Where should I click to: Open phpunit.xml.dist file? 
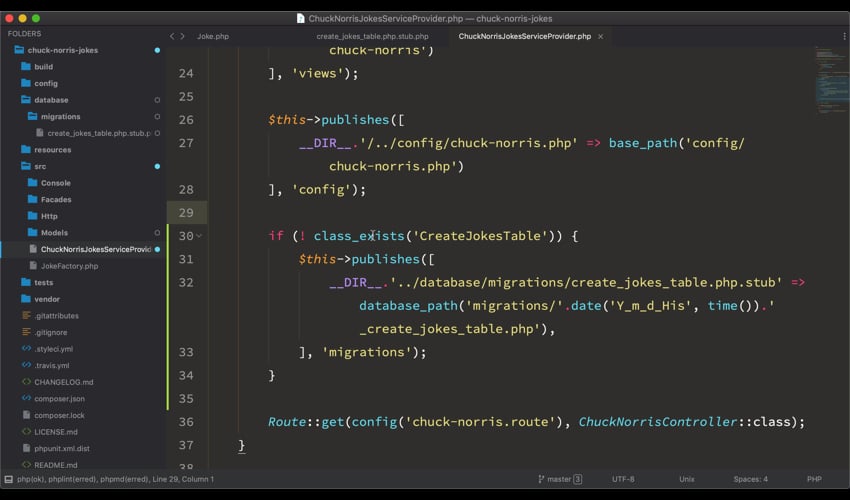point(62,448)
